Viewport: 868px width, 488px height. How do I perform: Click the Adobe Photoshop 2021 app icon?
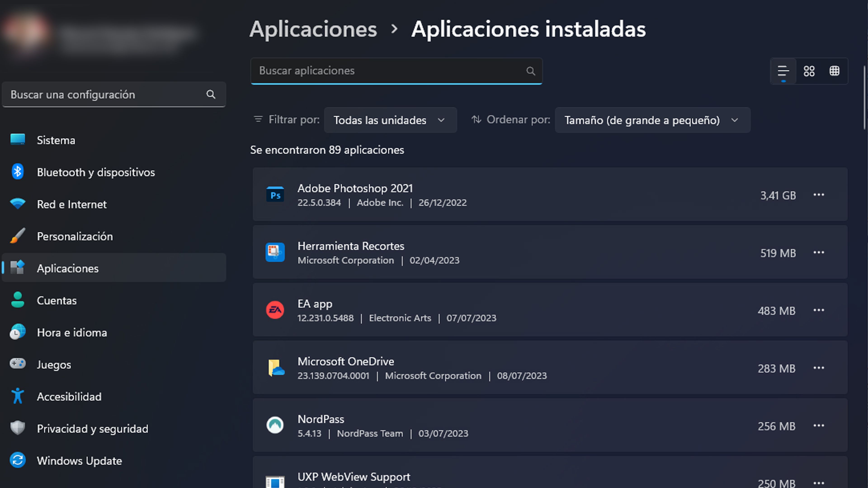click(275, 194)
